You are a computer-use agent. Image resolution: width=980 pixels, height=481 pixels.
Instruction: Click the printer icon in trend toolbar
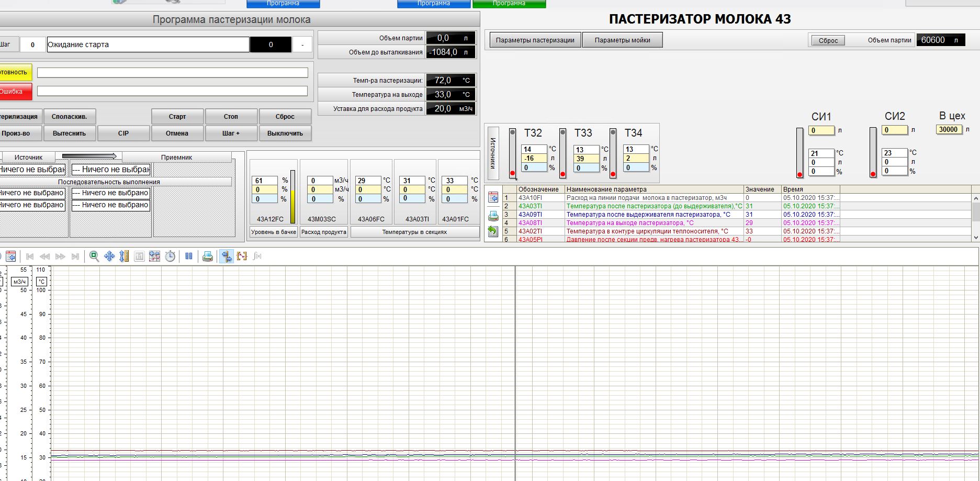208,256
